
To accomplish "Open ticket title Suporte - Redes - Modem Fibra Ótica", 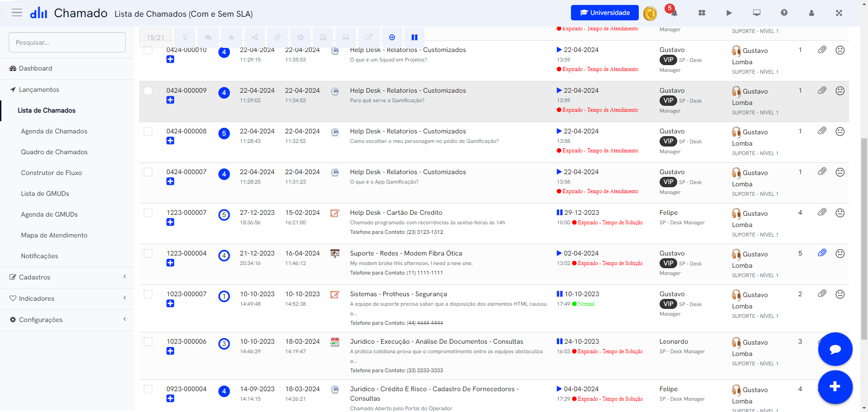I will 406,253.
